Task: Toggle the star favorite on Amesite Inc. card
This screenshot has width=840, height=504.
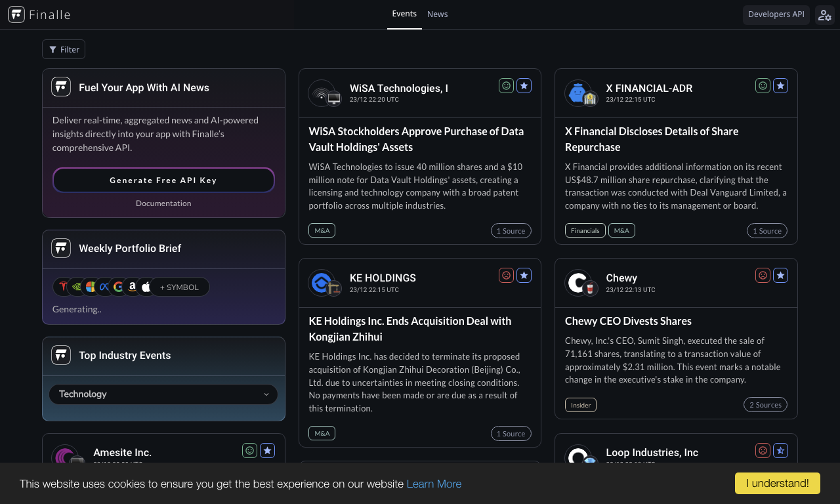Action: (267, 450)
